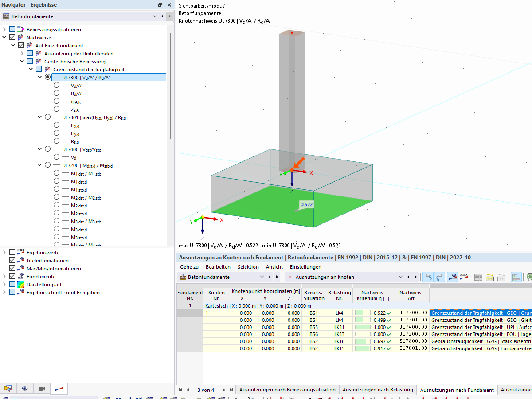This screenshot has width=532, height=399.
Task: Click the next page arrow near 3 von 4
Action: click(223, 390)
